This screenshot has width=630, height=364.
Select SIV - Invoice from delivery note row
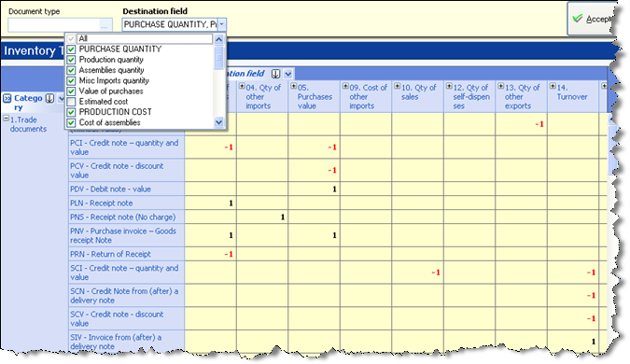(127, 342)
